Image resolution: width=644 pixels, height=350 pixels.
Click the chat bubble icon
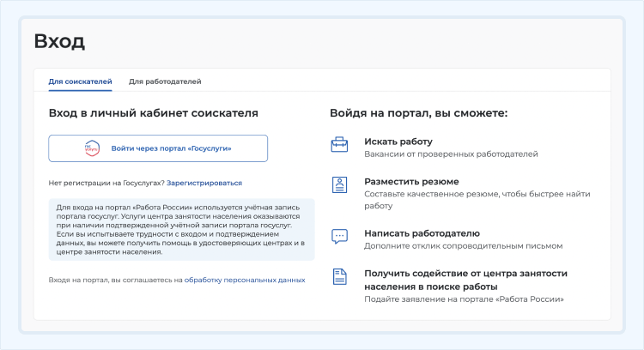pos(339,237)
